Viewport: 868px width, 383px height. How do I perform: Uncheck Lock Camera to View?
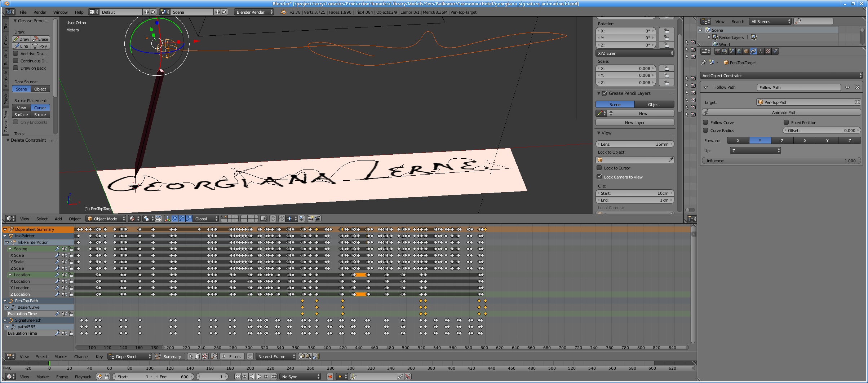pos(599,177)
